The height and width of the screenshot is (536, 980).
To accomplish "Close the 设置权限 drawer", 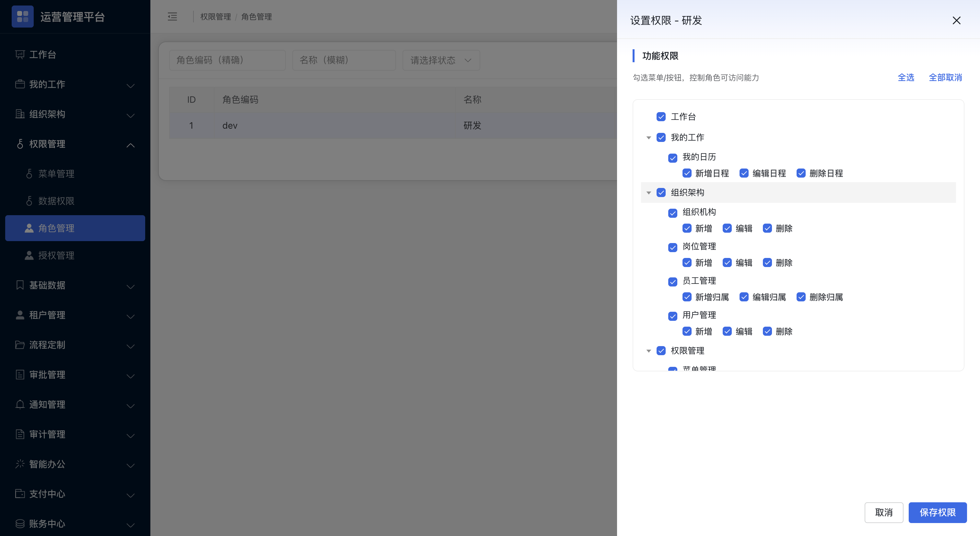I will pyautogui.click(x=956, y=20).
